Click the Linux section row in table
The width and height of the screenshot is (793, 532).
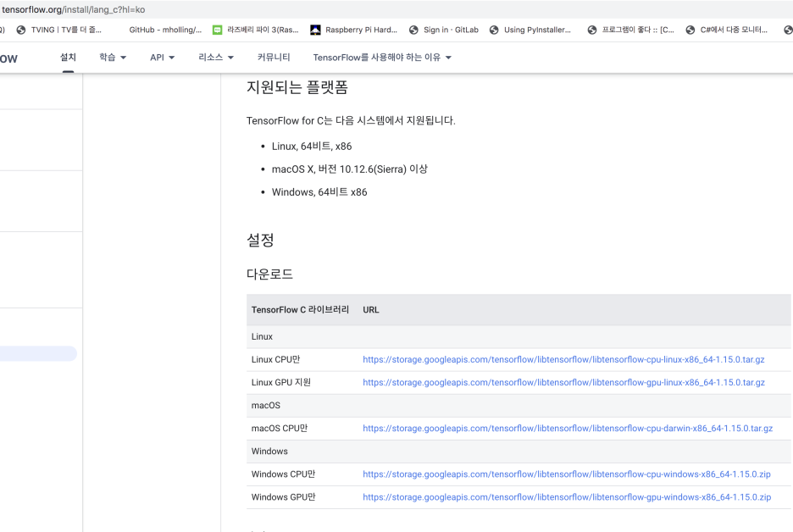[x=518, y=337]
